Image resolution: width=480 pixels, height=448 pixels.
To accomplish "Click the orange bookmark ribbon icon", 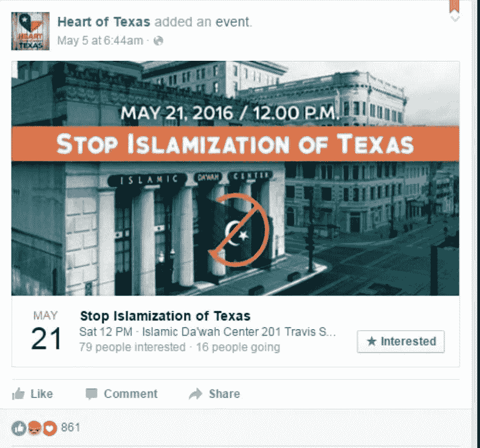I will (x=454, y=6).
